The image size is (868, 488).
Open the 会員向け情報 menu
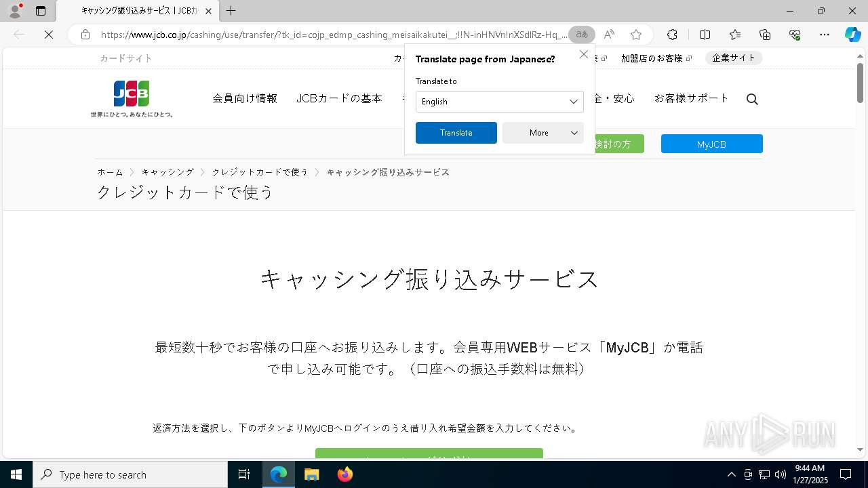click(x=245, y=98)
